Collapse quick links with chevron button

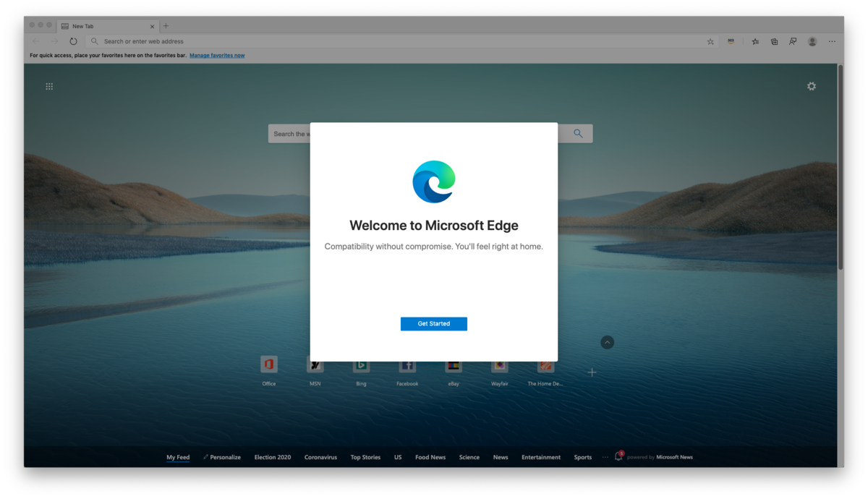point(608,342)
